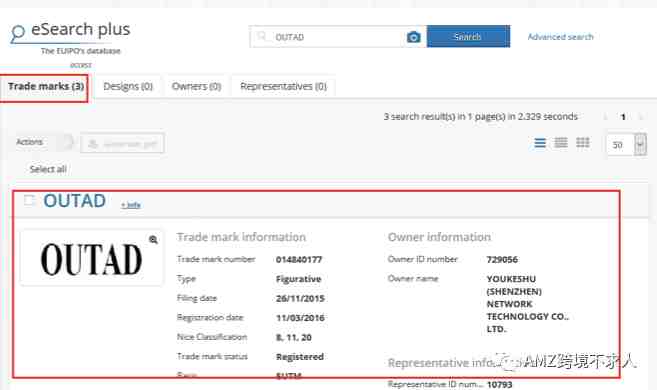Select representative ID number 10793
Screen dimensions: 657x390
point(499,385)
